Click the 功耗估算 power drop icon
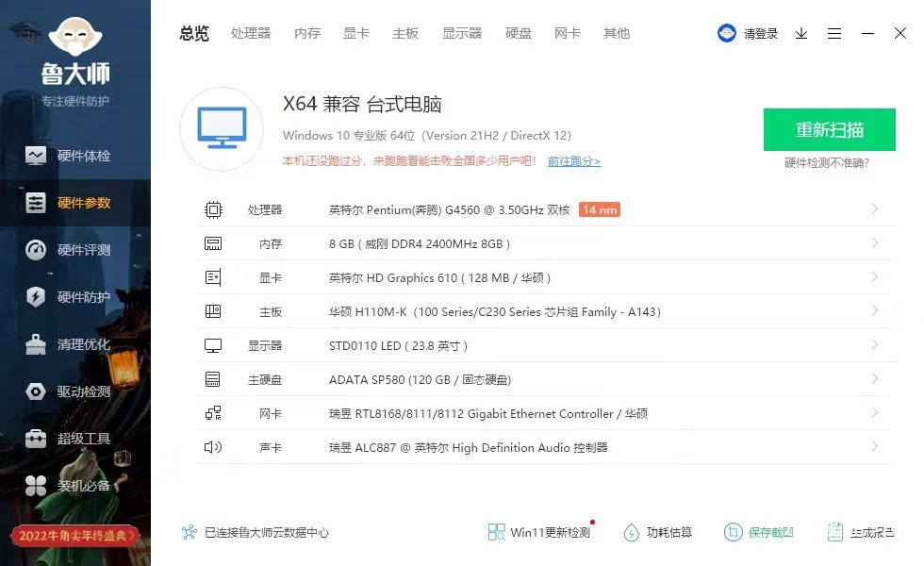Screen dimensions: 924x566 coord(631,532)
